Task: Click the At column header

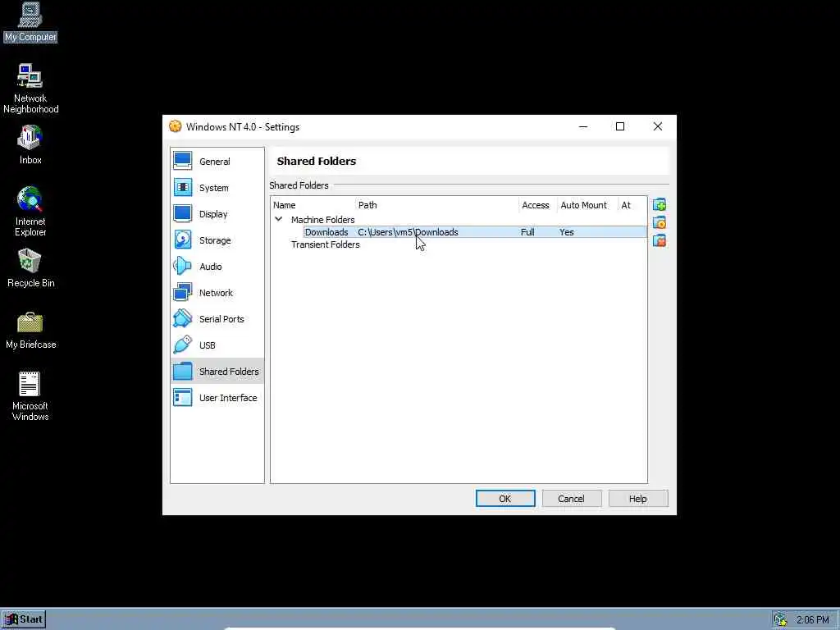Action: coord(626,205)
